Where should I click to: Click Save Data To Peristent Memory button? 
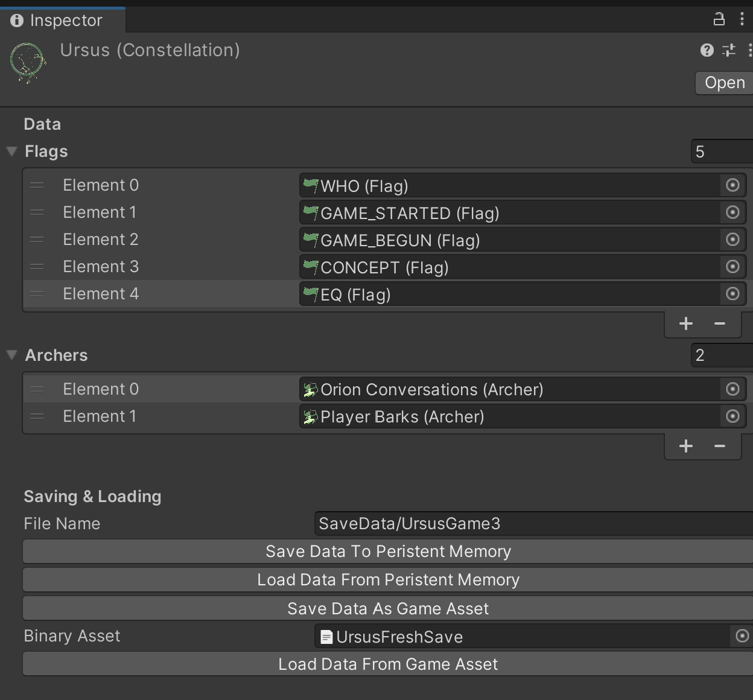[388, 552]
